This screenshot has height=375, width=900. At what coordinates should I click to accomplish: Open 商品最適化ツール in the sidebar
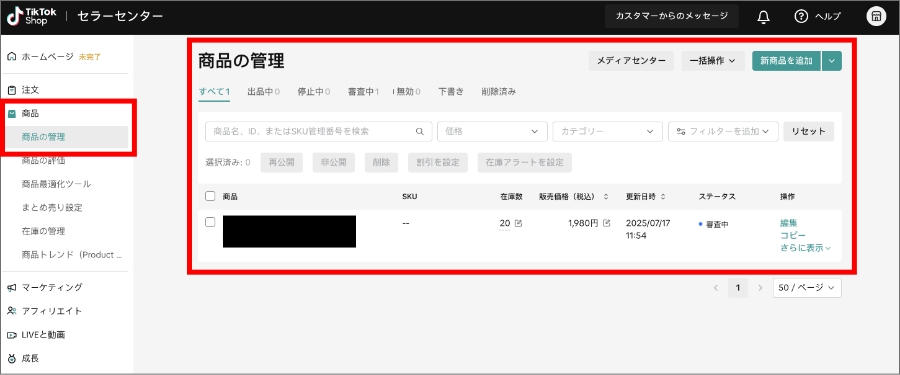56,184
